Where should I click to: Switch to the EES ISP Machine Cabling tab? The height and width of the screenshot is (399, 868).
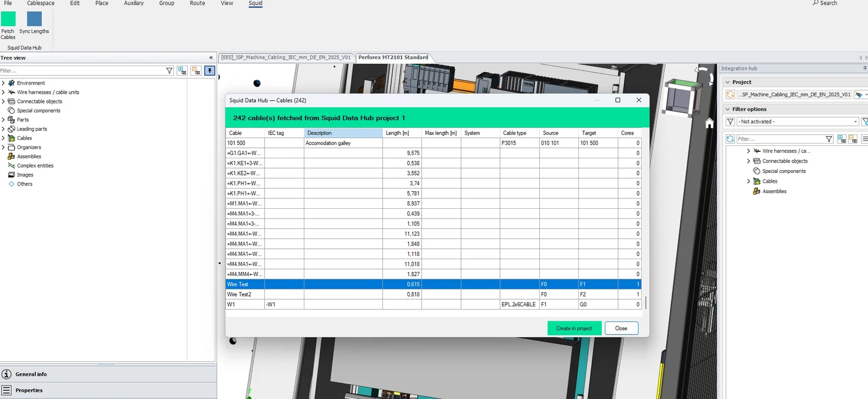point(286,57)
